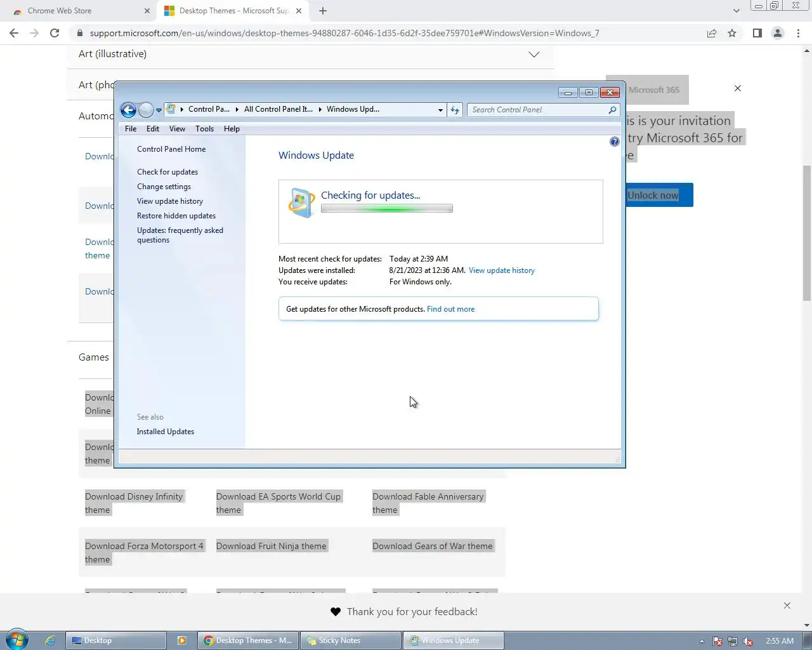Open Restore hidden updates
Image resolution: width=812 pixels, height=650 pixels.
(x=176, y=216)
